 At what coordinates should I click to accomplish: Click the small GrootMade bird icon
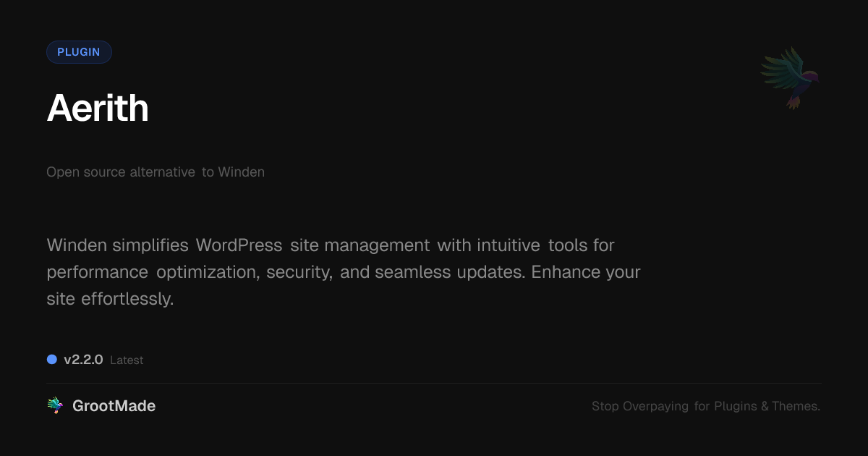(x=55, y=406)
